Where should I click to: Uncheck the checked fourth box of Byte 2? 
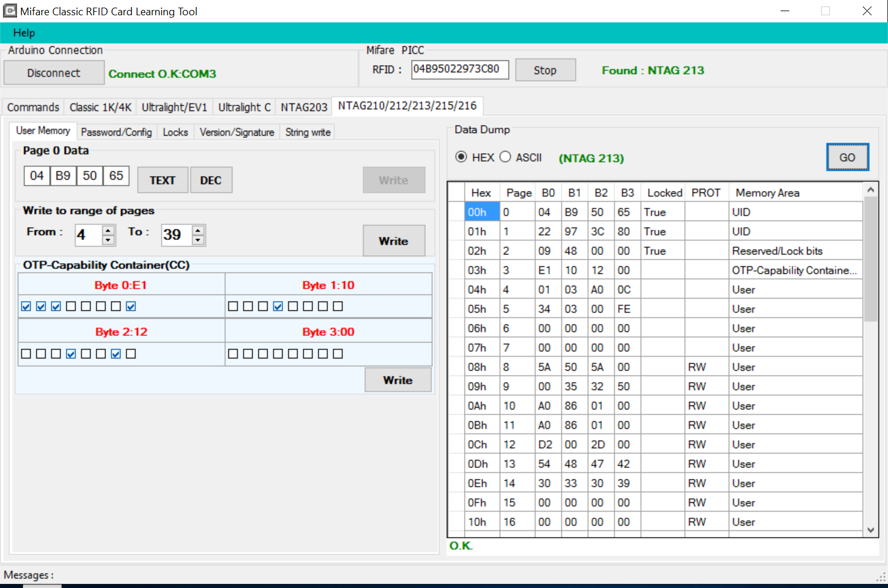[x=71, y=354]
